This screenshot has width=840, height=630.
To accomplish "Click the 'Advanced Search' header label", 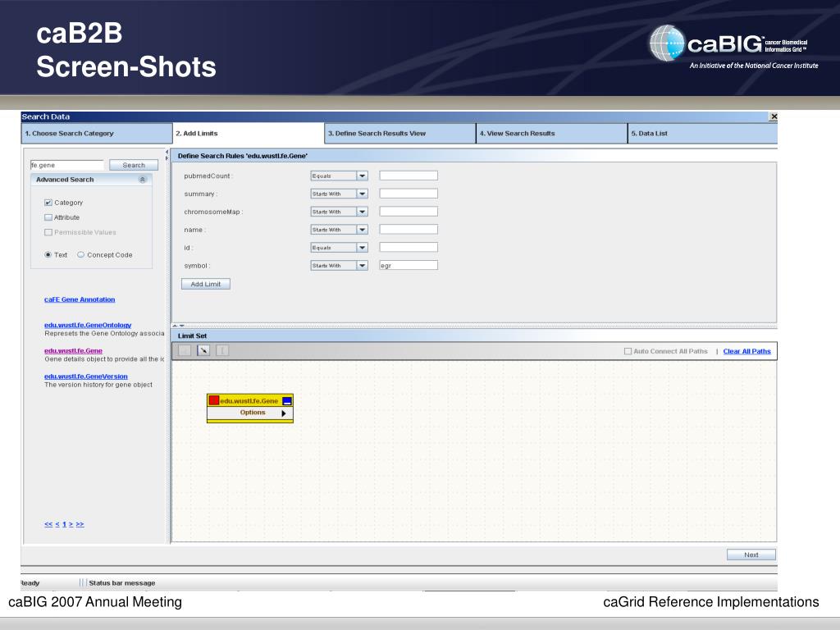I will point(65,180).
